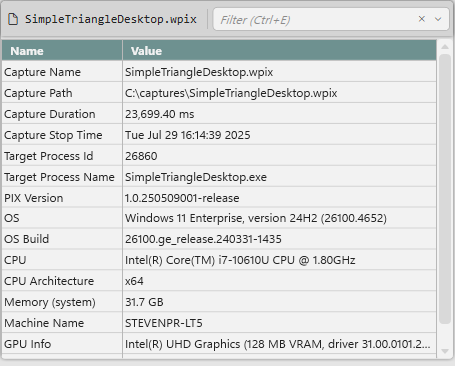Viewport: 455px width, 366px height.
Task: Open the filter options dropdown chevron
Action: click(x=438, y=19)
